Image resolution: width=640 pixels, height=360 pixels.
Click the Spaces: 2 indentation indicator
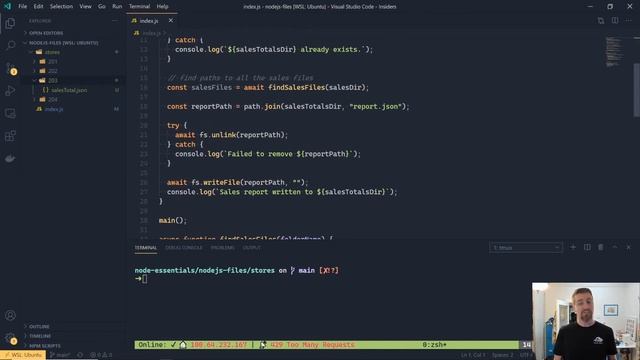coord(502,355)
